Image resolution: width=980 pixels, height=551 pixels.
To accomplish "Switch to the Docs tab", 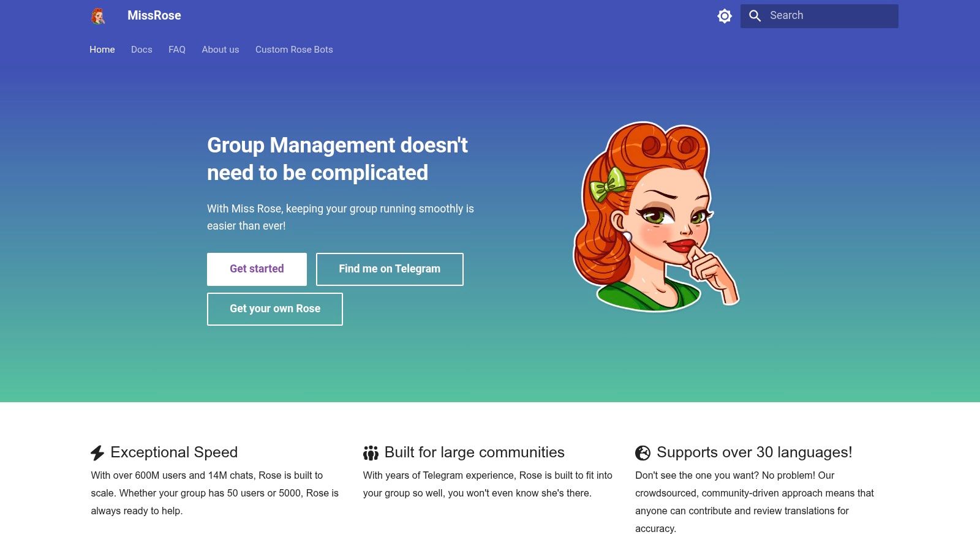I will coord(141,50).
